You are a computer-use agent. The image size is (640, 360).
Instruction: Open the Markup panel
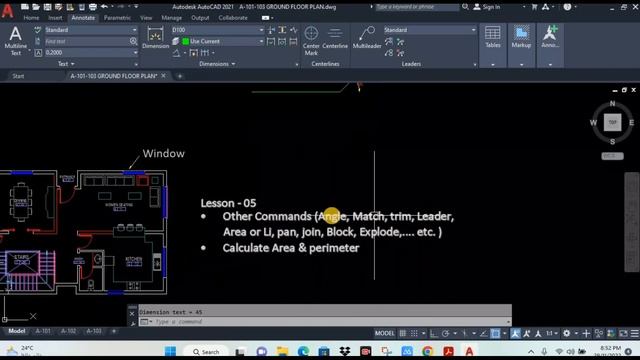pyautogui.click(x=521, y=45)
